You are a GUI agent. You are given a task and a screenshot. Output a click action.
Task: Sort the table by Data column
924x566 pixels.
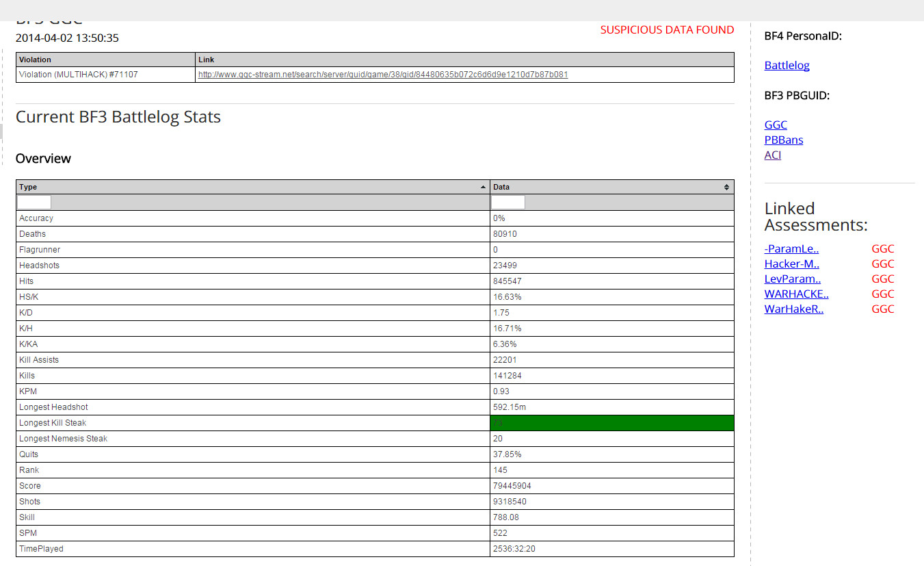tap(612, 187)
